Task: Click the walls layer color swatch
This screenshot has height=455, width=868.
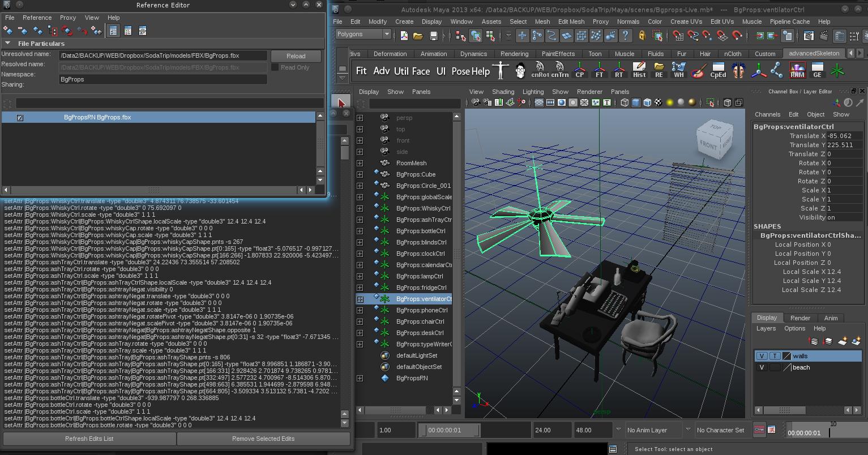Action: click(786, 356)
